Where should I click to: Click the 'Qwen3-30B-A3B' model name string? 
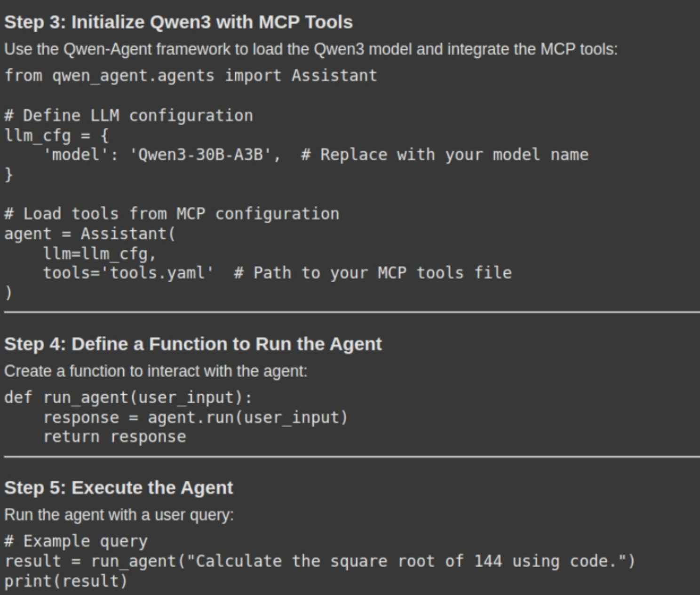pyautogui.click(x=200, y=155)
